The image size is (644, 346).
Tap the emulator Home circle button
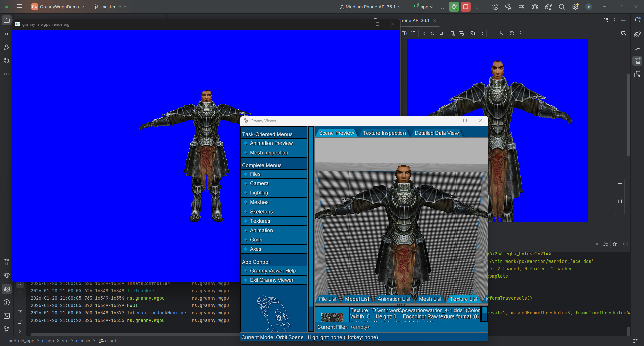tap(433, 33)
